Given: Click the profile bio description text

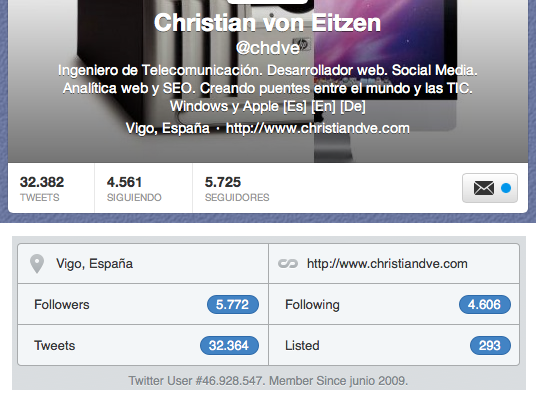Looking at the screenshot, I should pos(268,88).
